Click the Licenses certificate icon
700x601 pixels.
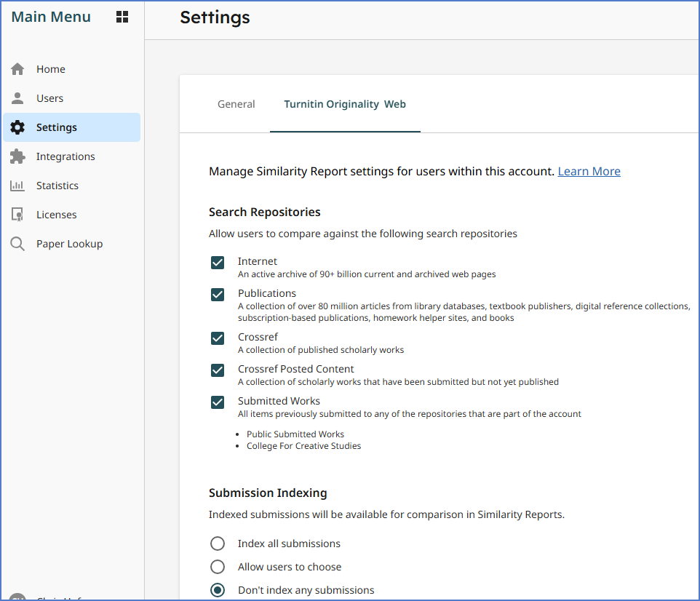click(17, 215)
